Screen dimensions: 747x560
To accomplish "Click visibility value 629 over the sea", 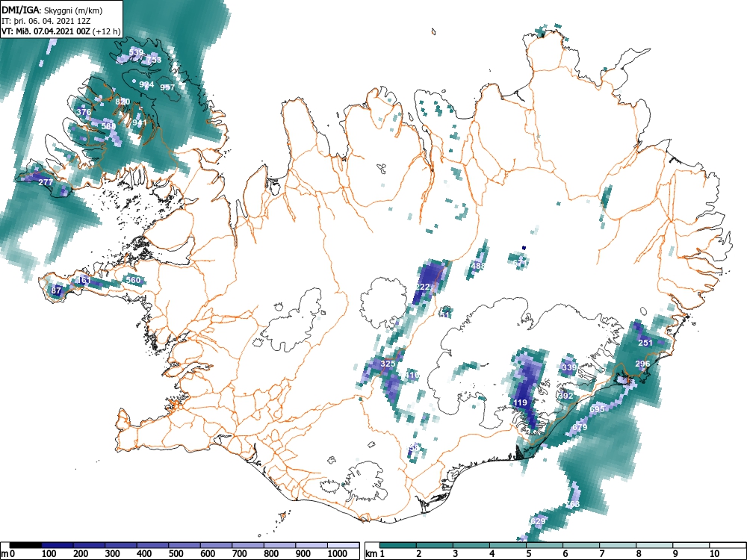I will [537, 521].
